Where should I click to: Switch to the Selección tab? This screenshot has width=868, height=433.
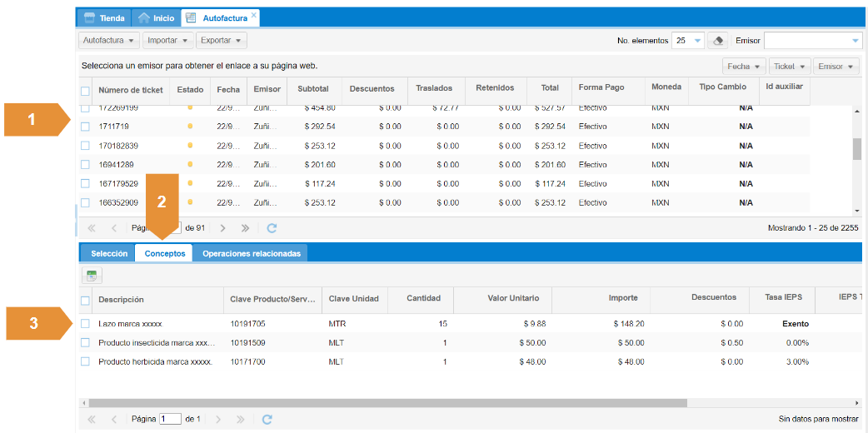click(109, 254)
